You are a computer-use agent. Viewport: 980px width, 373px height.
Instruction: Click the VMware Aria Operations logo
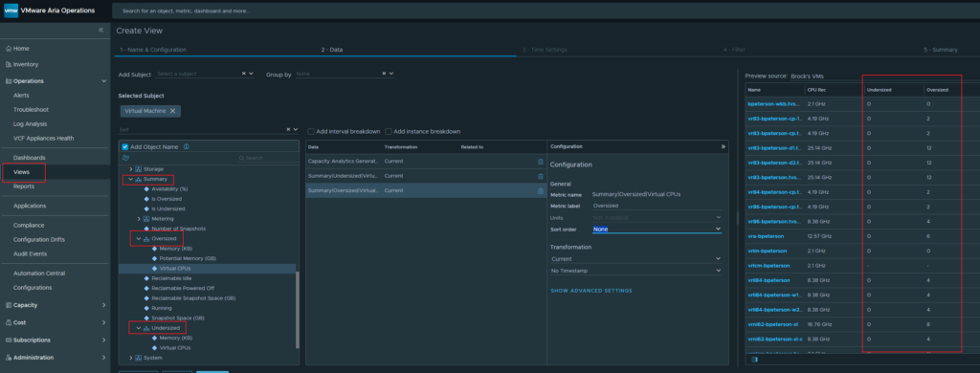(11, 11)
